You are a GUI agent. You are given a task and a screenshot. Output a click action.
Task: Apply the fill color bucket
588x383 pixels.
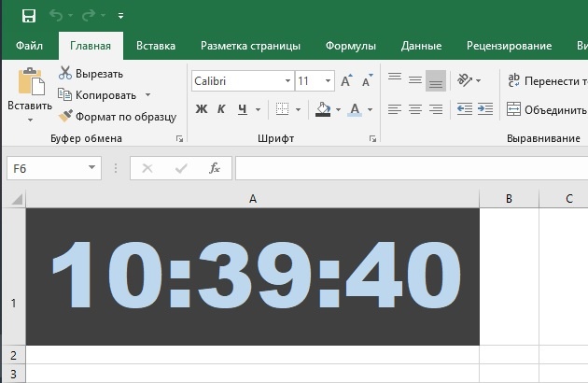click(x=323, y=109)
